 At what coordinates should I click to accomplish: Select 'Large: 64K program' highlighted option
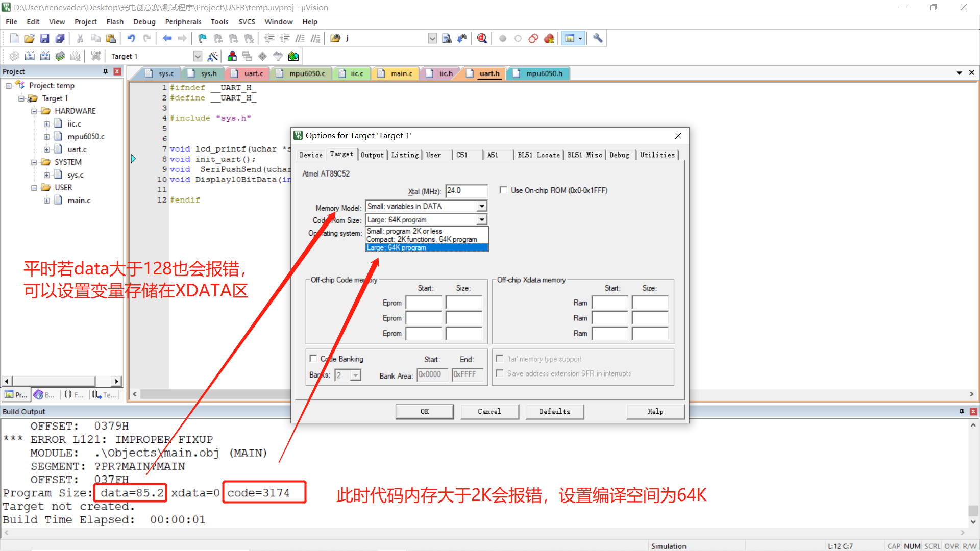click(427, 247)
